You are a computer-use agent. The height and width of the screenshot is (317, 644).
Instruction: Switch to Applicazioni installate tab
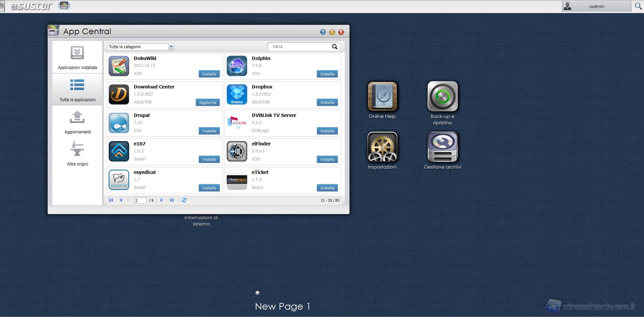point(77,58)
